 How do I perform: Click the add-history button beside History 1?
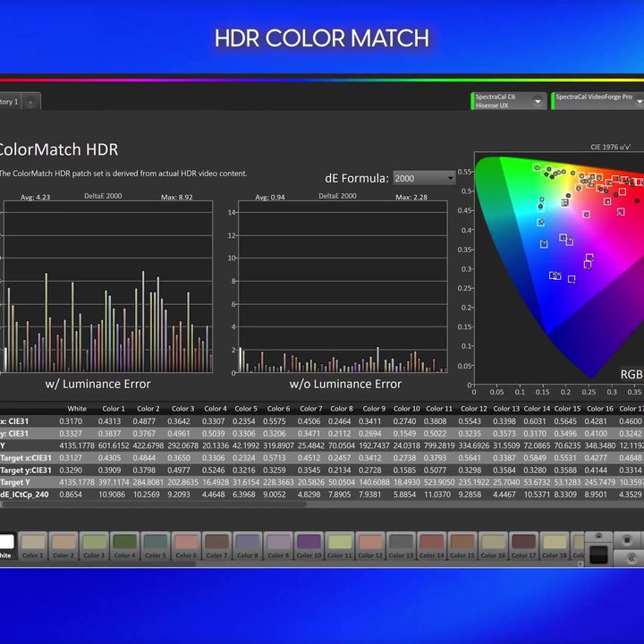[30, 102]
